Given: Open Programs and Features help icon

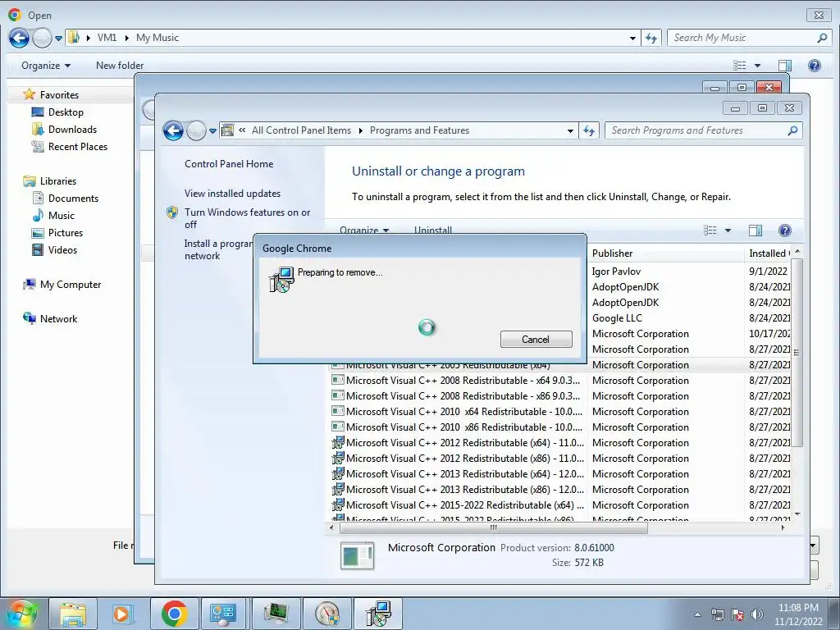Looking at the screenshot, I should [784, 231].
